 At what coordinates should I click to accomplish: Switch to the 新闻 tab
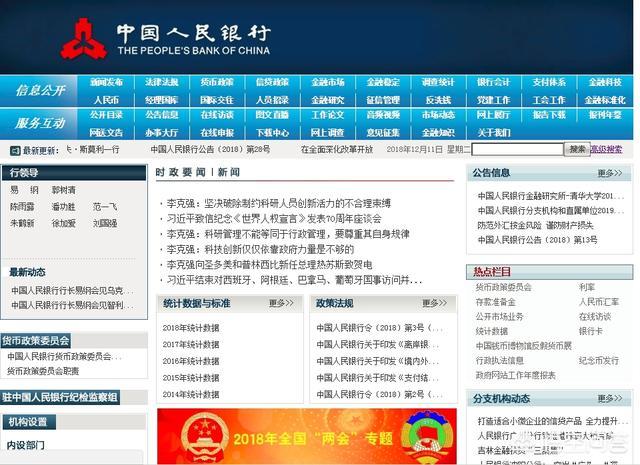coord(229,172)
